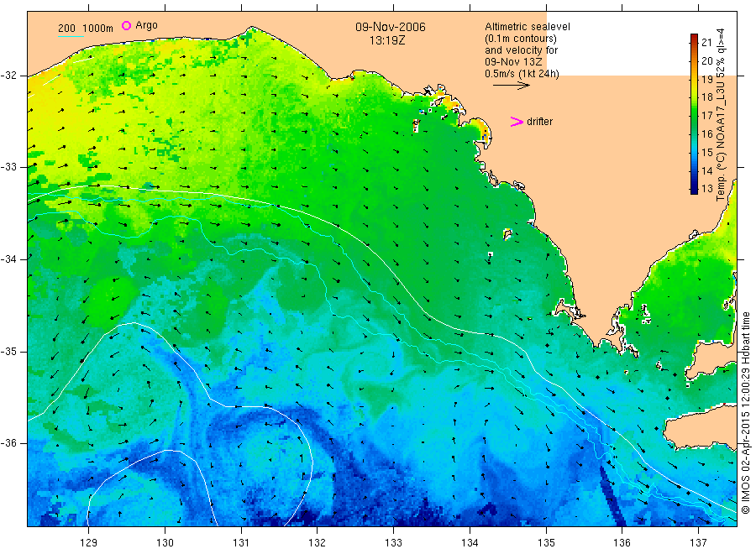This screenshot has height=554, width=756.
Task: Click the color bar value 21
Action: pos(706,43)
